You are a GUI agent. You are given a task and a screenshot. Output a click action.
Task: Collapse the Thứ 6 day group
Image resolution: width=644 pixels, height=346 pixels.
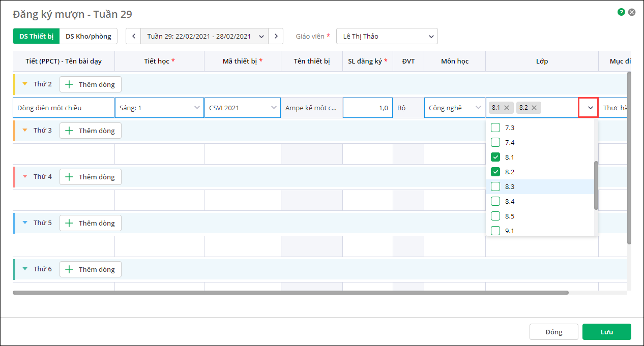25,269
